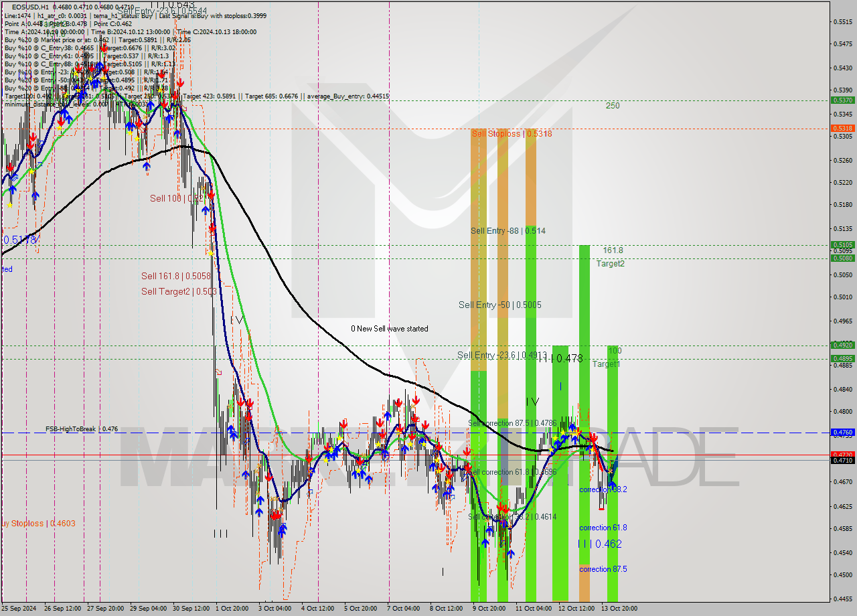
Task: Select the blue 'I I | 0.462' wave label
Action: click(600, 544)
